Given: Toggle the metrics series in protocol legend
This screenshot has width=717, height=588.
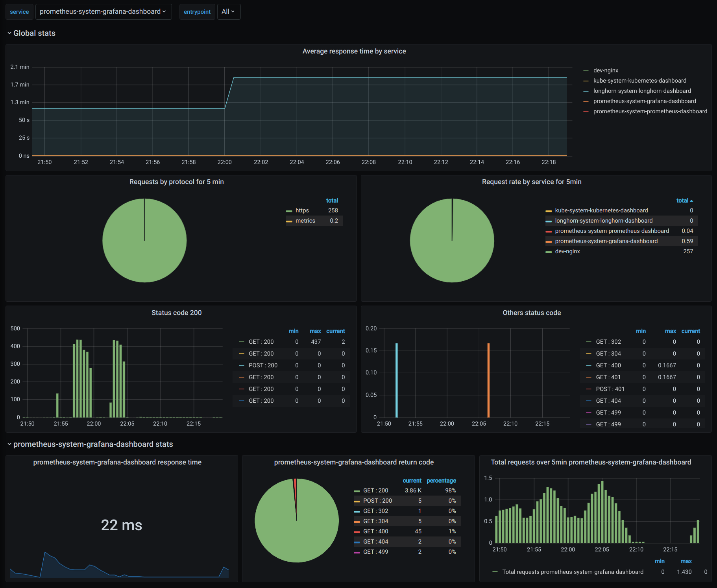Looking at the screenshot, I should coord(305,221).
